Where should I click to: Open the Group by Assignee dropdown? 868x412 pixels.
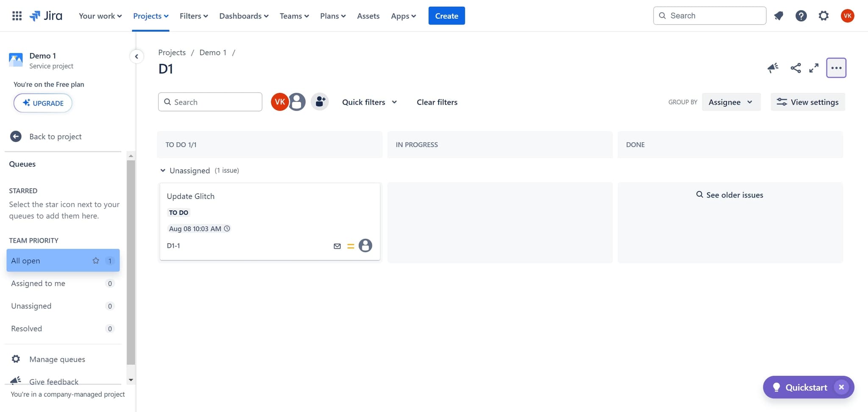(x=731, y=102)
